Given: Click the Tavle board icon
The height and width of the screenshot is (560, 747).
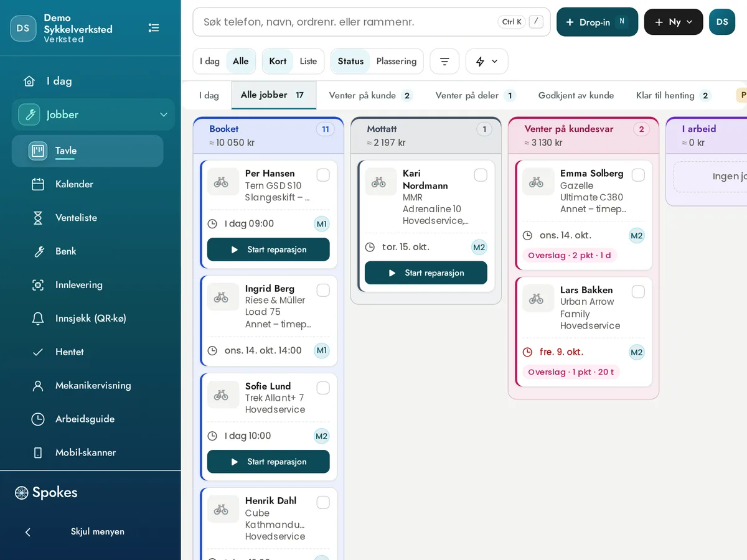Looking at the screenshot, I should pos(38,151).
